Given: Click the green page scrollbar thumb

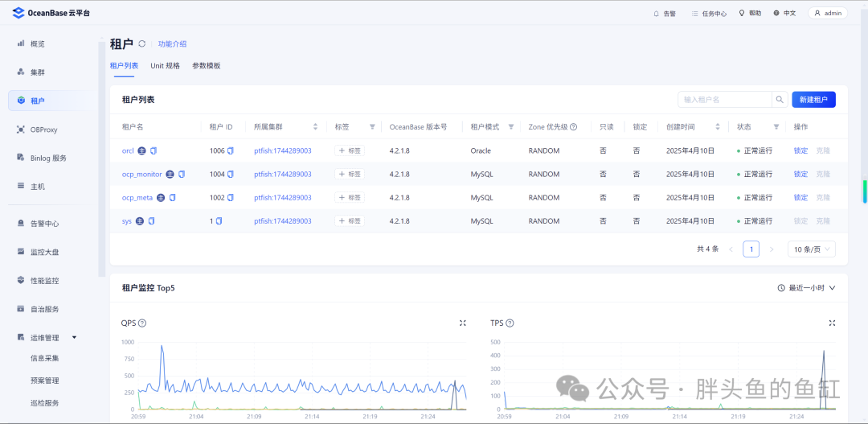Looking at the screenshot, I should (x=865, y=191).
